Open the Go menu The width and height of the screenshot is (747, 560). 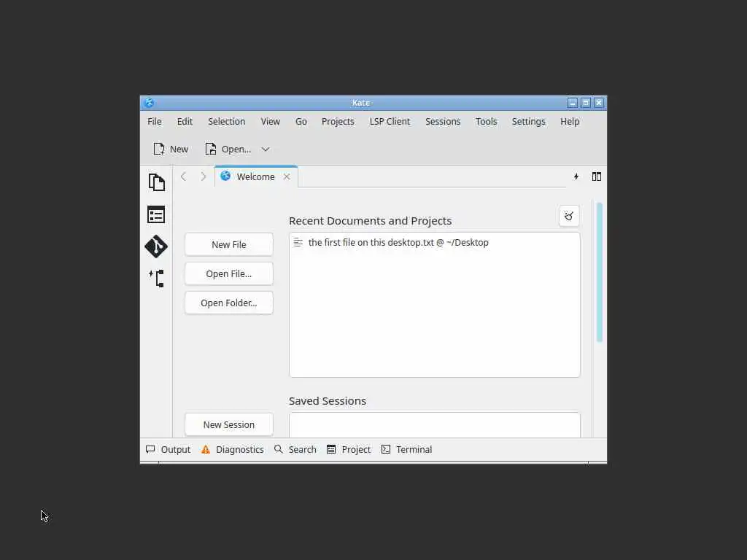click(301, 122)
